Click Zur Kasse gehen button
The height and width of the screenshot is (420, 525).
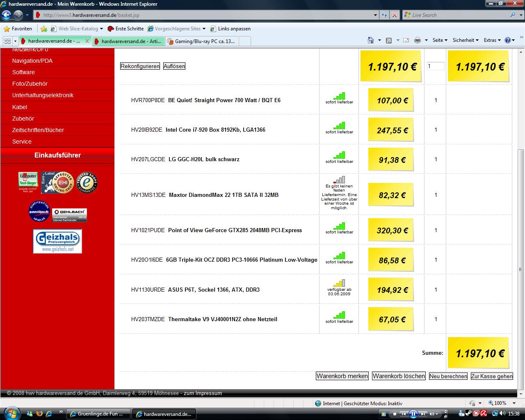(x=492, y=376)
